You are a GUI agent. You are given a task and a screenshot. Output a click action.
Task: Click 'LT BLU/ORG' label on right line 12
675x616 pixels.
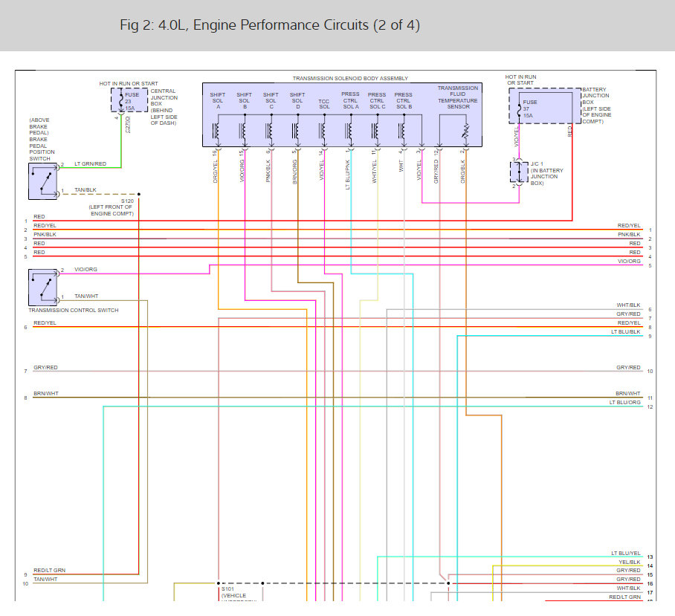pyautogui.click(x=624, y=402)
